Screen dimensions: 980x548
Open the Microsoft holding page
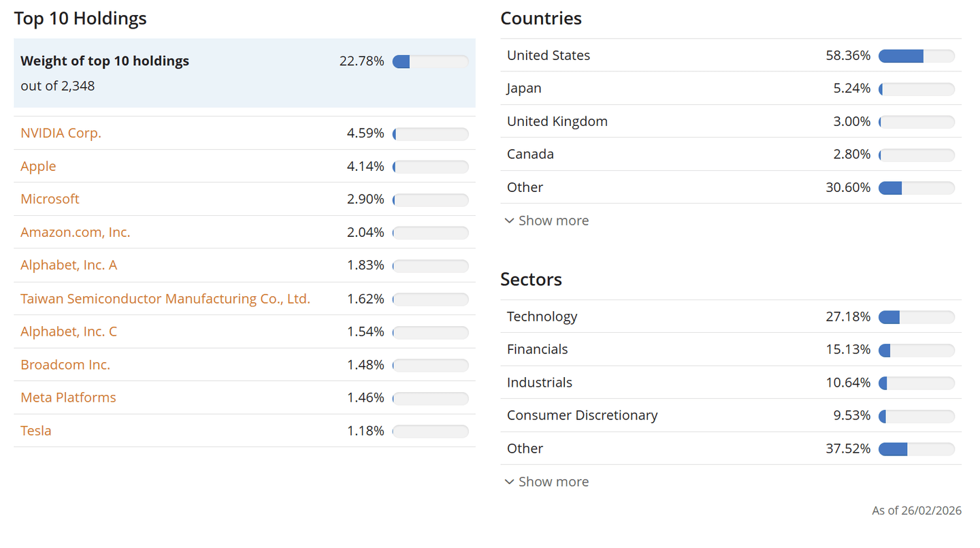pos(50,199)
